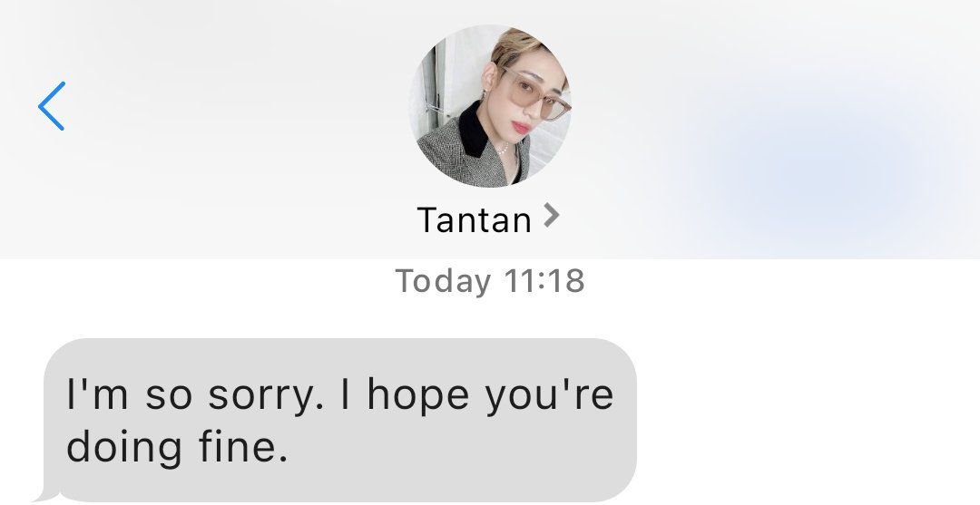
Task: Expand contact details via chevron beside Tantan
Action: click(x=551, y=216)
